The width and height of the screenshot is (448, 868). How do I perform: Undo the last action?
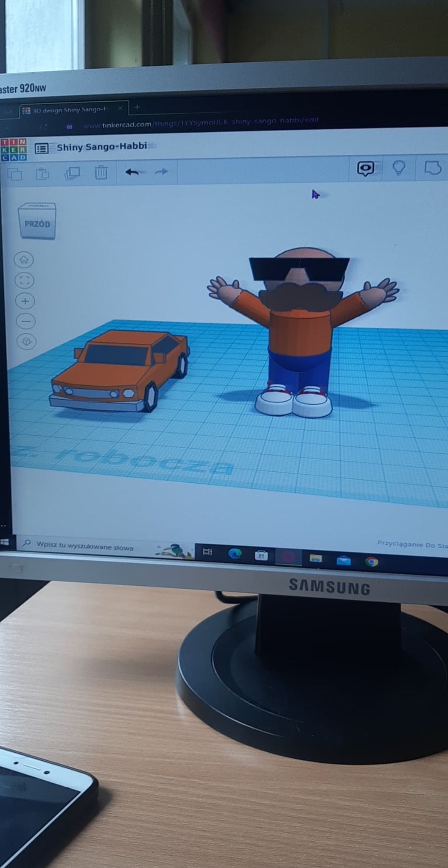[132, 172]
